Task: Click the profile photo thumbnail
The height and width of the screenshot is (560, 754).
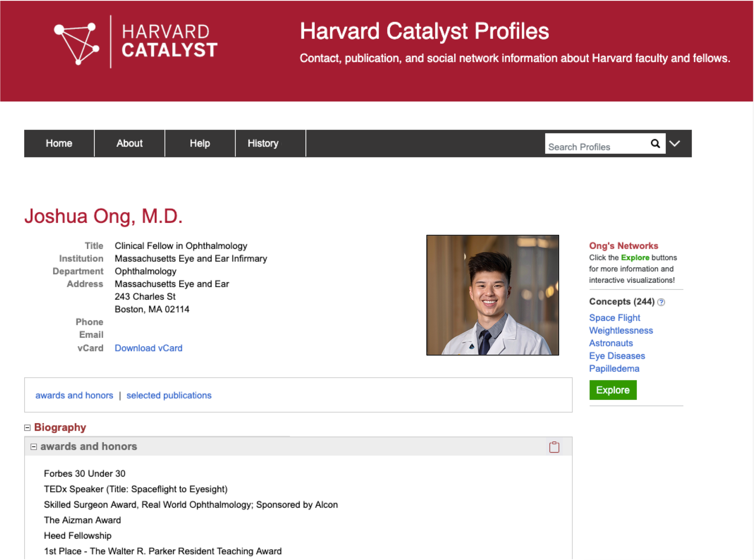Action: (x=493, y=295)
